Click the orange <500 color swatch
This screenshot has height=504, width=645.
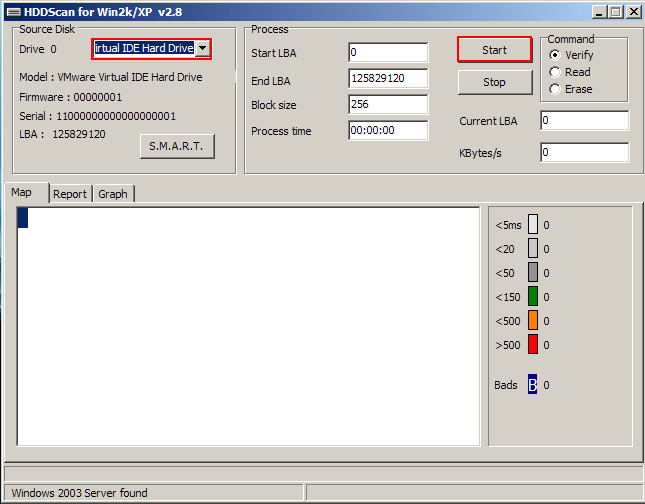(533, 321)
